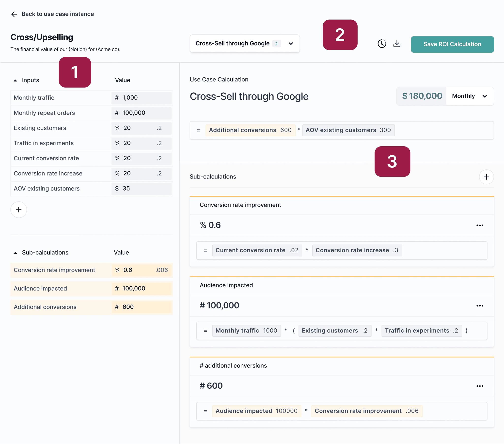Click Save ROI Calculation button
This screenshot has width=504, height=444.
tap(452, 44)
